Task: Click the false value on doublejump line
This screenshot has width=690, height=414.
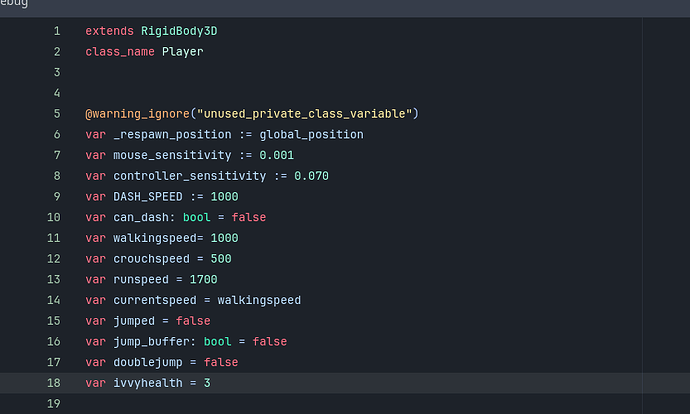Action: click(221, 362)
